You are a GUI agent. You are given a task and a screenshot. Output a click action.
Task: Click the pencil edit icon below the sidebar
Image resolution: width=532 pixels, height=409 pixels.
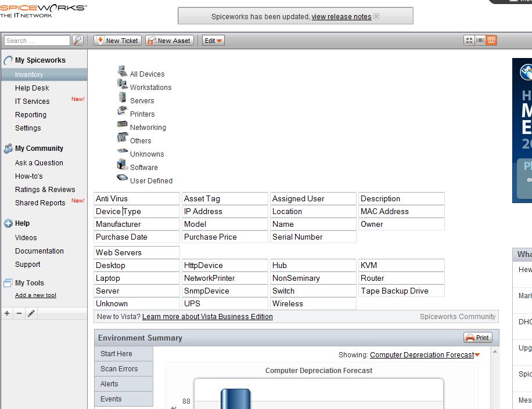31,313
